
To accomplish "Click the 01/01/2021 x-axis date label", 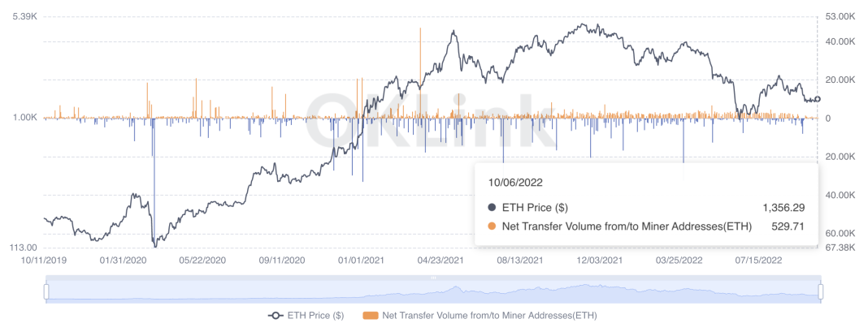I will (x=362, y=261).
